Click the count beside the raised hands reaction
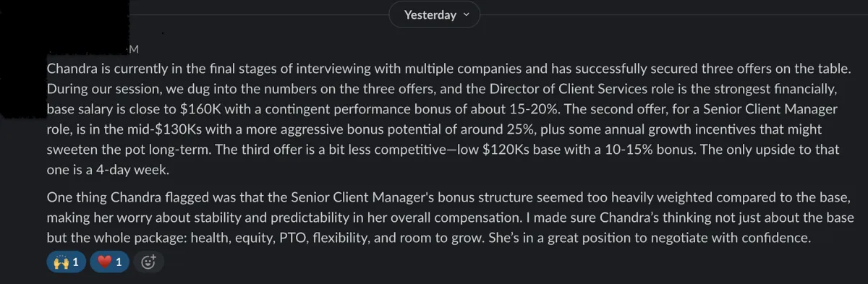The image size is (868, 284). click(76, 262)
